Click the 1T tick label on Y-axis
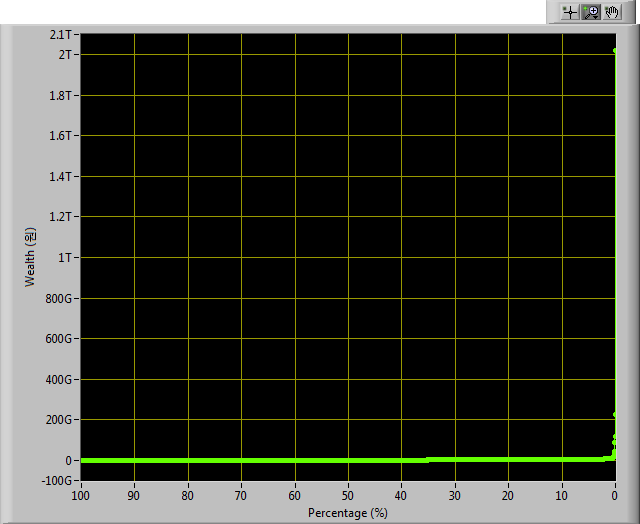 point(65,258)
